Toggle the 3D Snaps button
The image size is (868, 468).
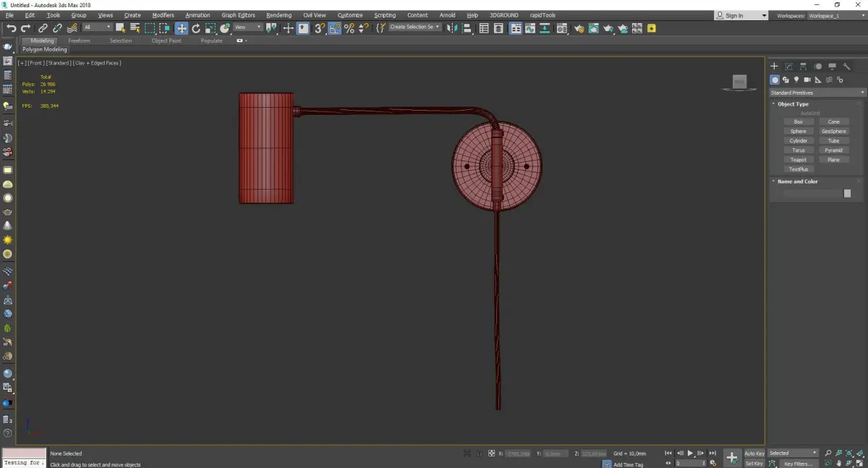click(319, 28)
